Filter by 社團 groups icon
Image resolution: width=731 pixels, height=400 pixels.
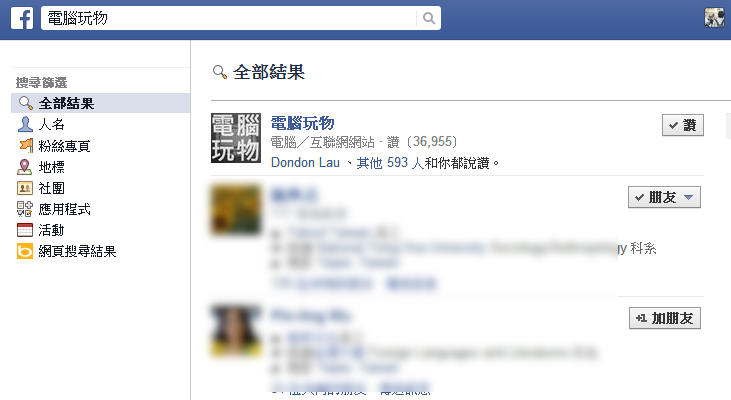pyautogui.click(x=25, y=188)
